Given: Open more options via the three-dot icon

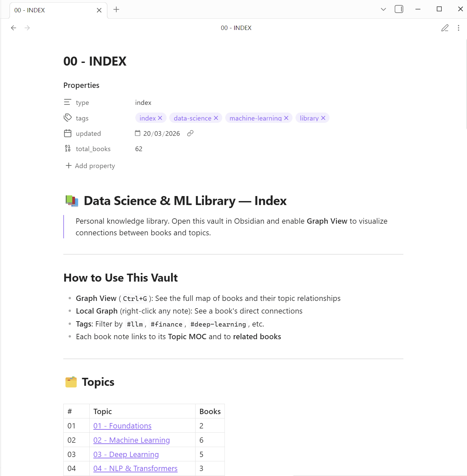Looking at the screenshot, I should tap(459, 28).
